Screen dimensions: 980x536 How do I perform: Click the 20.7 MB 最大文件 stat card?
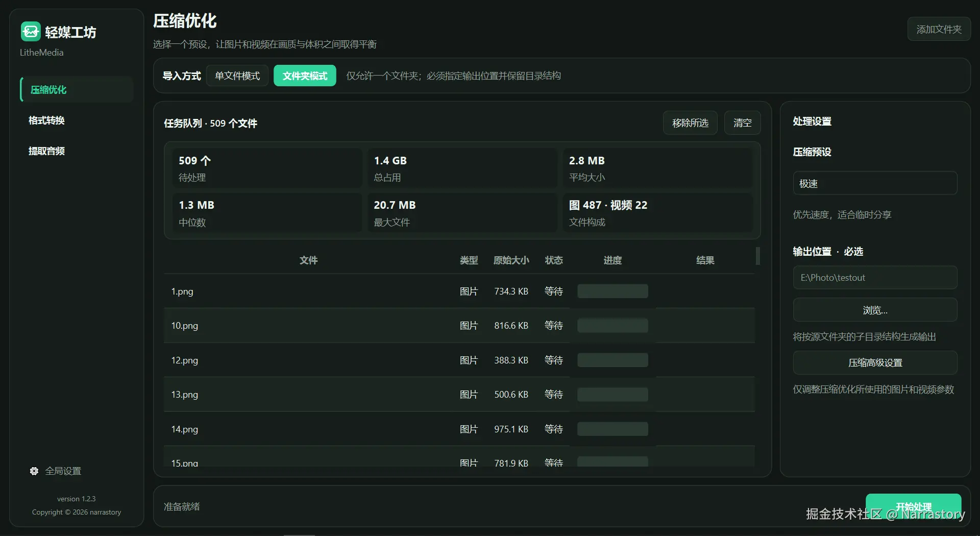462,213
